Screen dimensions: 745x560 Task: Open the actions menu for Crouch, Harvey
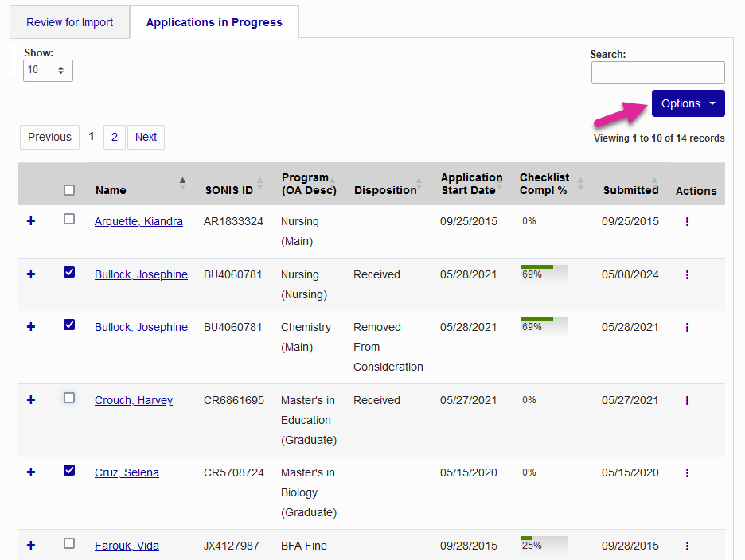pyautogui.click(x=687, y=400)
